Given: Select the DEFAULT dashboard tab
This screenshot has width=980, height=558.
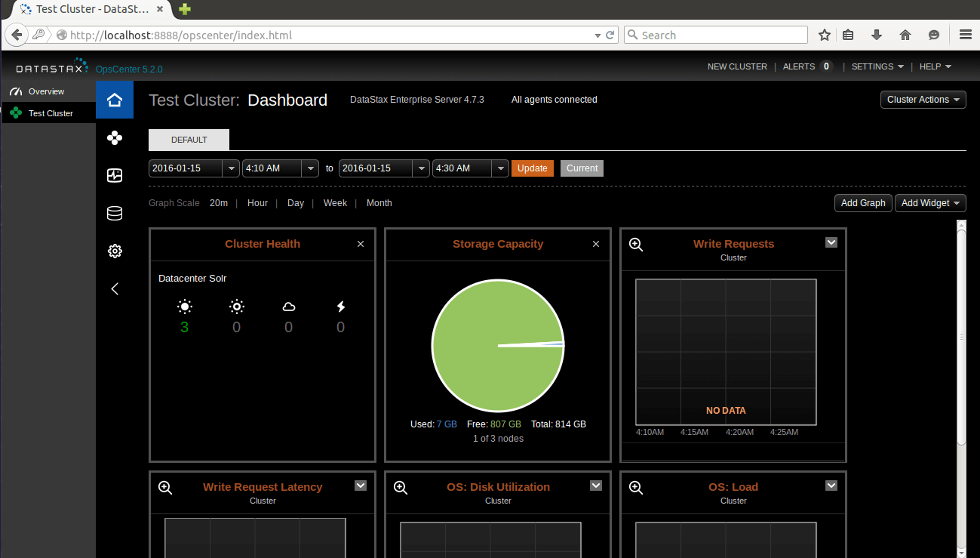Looking at the screenshot, I should (189, 140).
